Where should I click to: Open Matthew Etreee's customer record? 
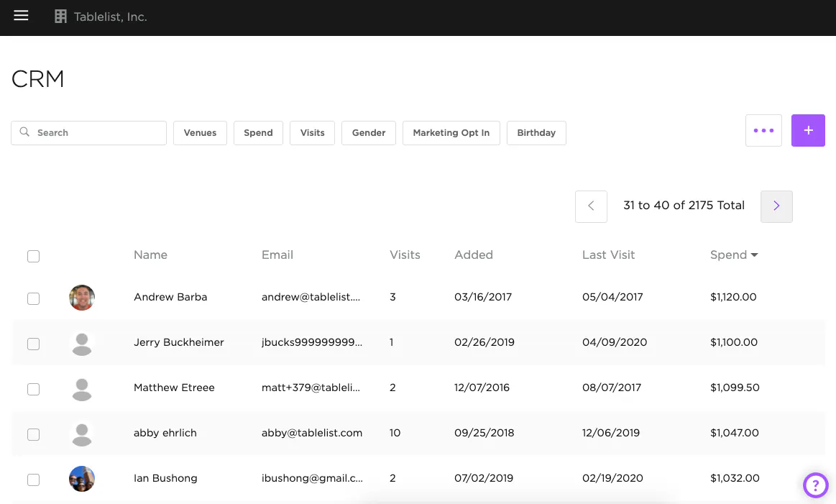174,388
